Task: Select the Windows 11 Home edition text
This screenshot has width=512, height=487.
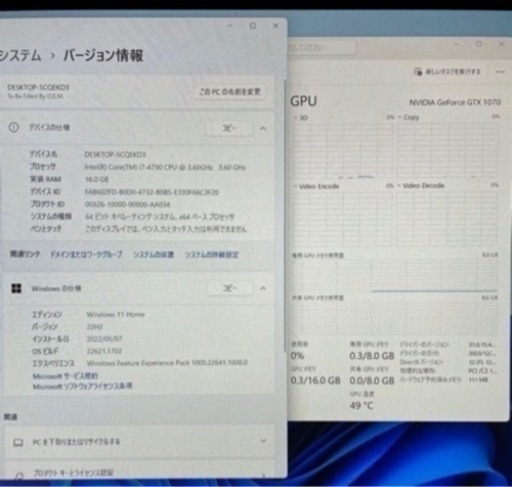Action: pyautogui.click(x=115, y=314)
